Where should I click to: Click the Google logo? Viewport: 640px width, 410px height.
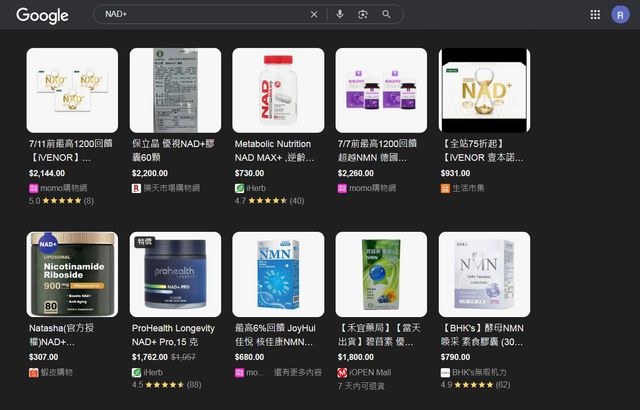pos(42,16)
